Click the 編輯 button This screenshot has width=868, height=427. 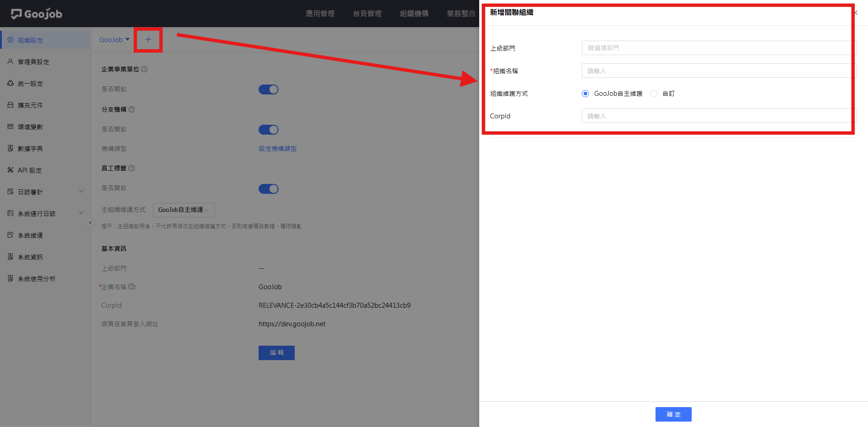pyautogui.click(x=277, y=353)
